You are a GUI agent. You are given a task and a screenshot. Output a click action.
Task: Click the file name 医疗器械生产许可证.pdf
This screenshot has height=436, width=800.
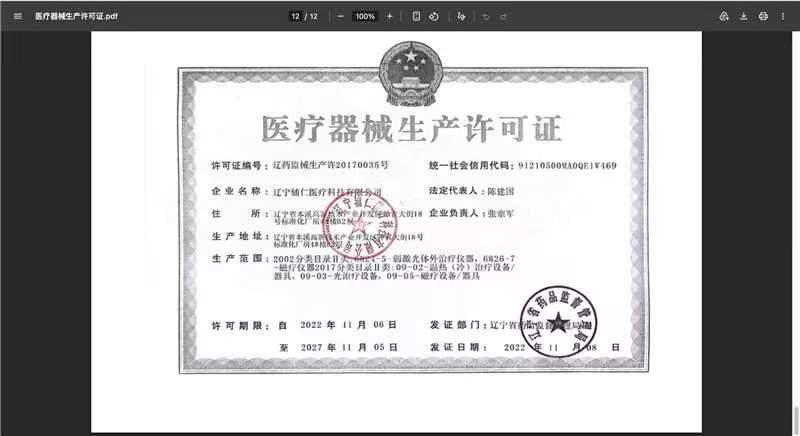pos(77,16)
